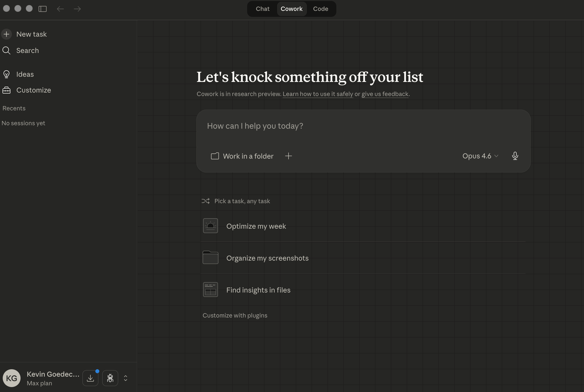Select the Organize my screenshots task

(267, 258)
